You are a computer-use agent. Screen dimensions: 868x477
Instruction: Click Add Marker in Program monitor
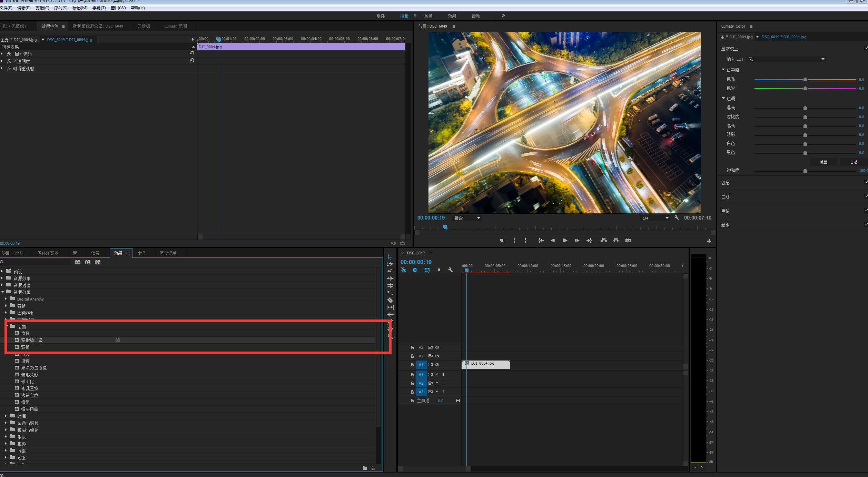coord(502,241)
